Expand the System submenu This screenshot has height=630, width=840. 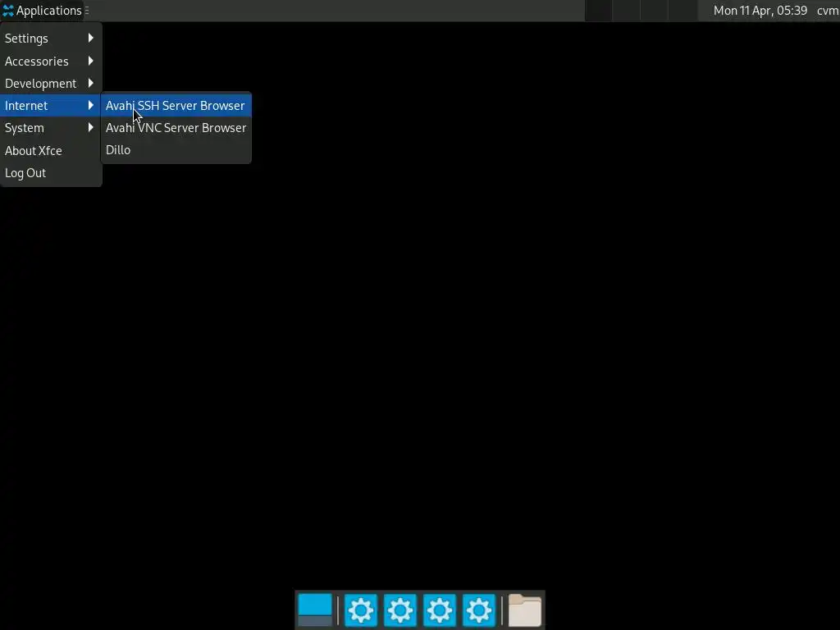[x=51, y=128]
